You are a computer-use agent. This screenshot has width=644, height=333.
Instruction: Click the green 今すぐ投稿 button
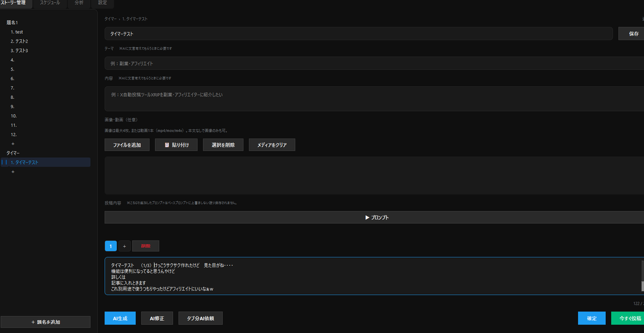coord(627,318)
